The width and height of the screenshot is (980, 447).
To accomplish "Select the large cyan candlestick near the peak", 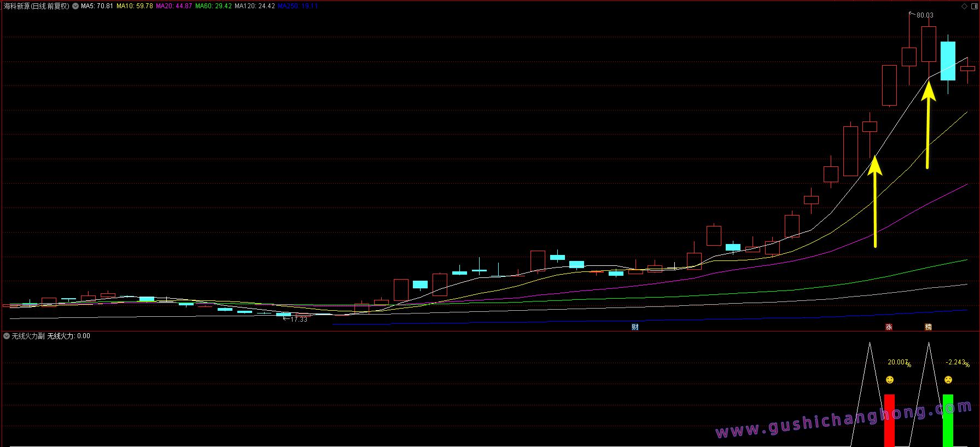I will point(948,61).
